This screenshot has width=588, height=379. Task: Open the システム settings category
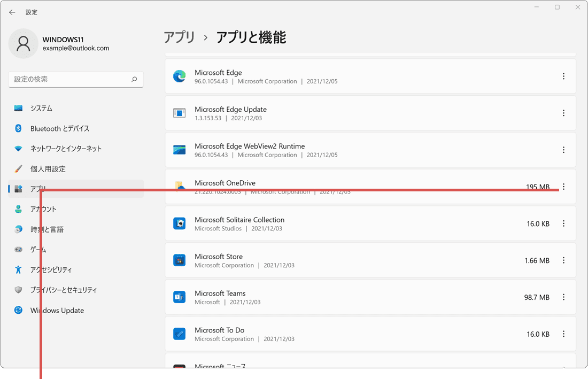tap(76, 109)
